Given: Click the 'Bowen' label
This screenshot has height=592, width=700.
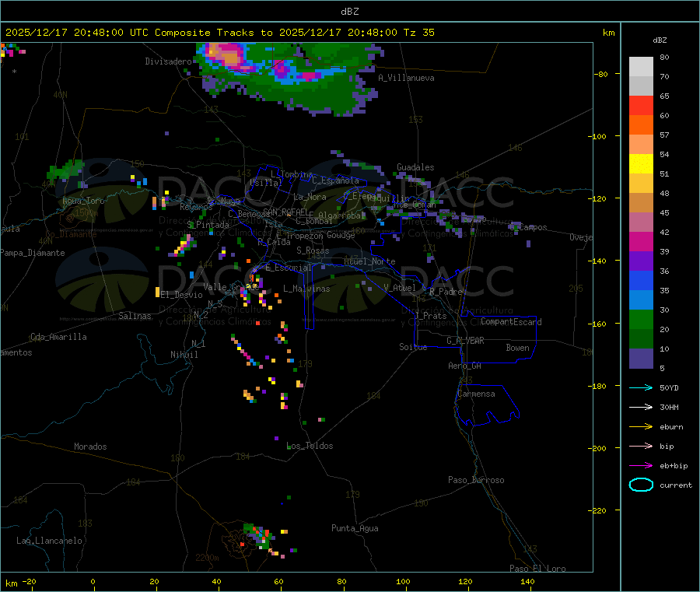Looking at the screenshot, I should coord(517,348).
